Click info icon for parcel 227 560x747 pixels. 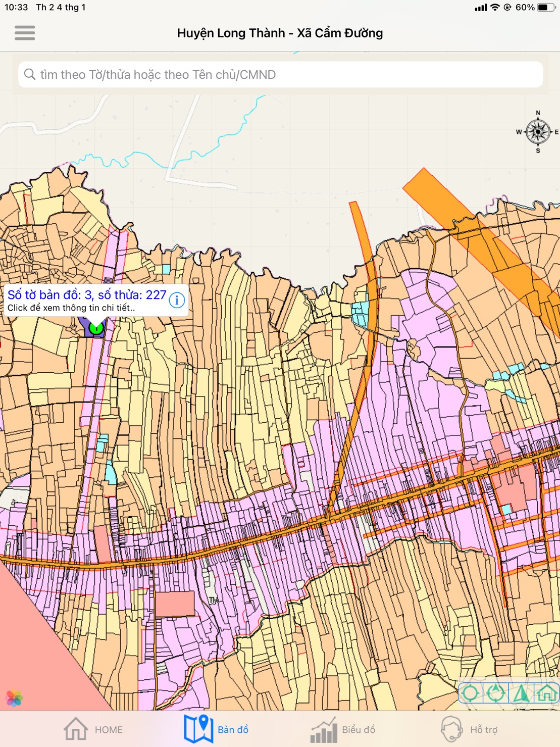[177, 300]
